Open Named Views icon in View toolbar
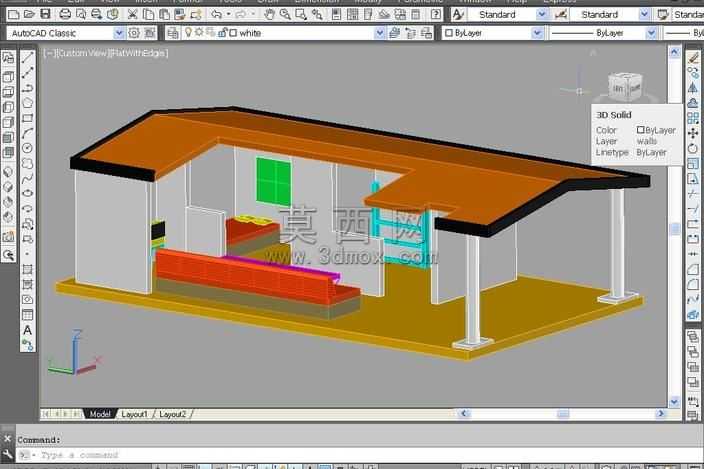This screenshot has width=704, height=469. pyautogui.click(x=8, y=57)
